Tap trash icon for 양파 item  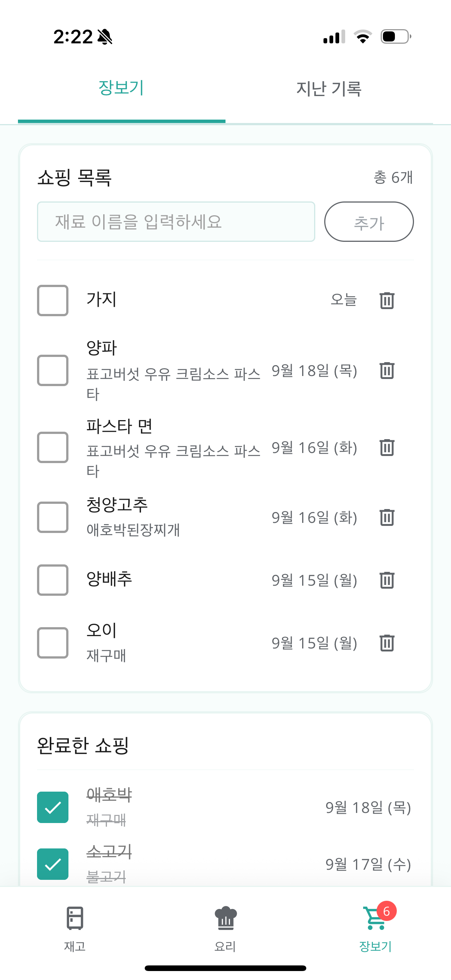click(387, 370)
